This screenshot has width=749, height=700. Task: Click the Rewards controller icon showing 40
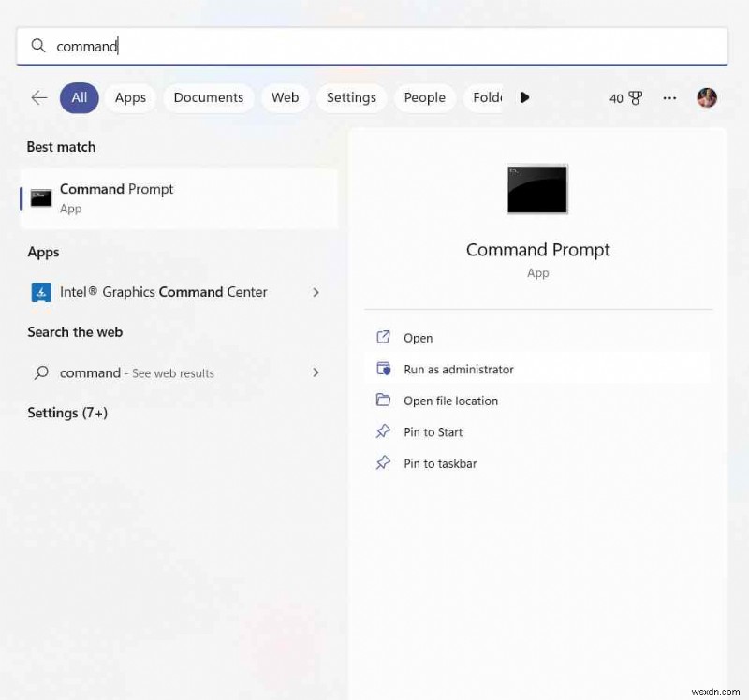point(625,97)
